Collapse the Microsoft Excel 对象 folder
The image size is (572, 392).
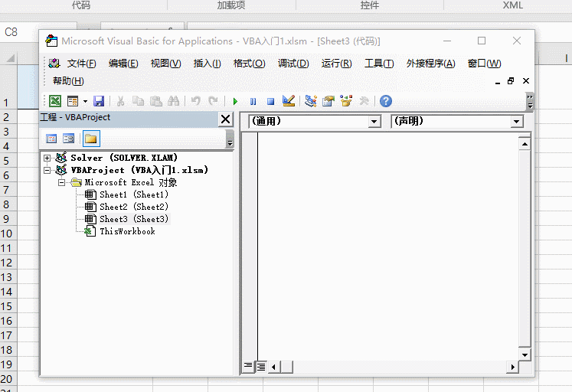[62, 182]
